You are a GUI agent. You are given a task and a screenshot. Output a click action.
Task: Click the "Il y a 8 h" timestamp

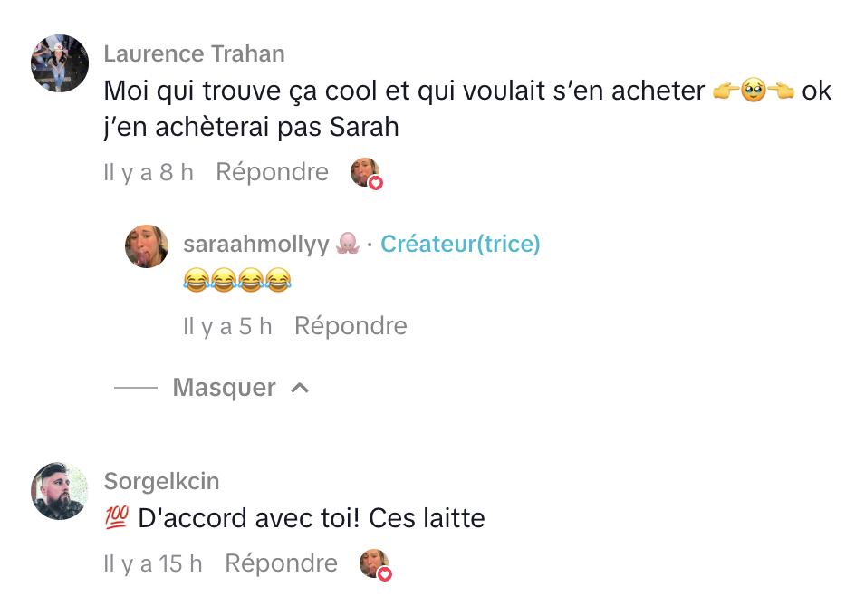[x=149, y=172]
